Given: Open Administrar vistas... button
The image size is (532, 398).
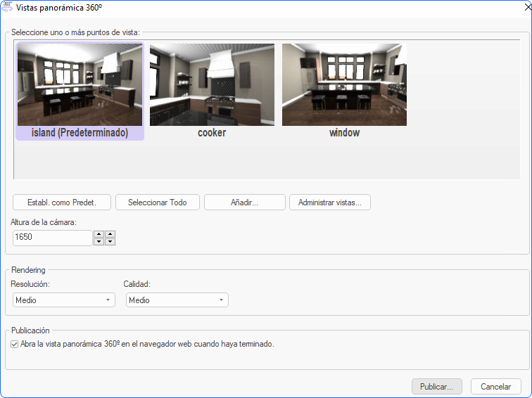Looking at the screenshot, I should [330, 203].
